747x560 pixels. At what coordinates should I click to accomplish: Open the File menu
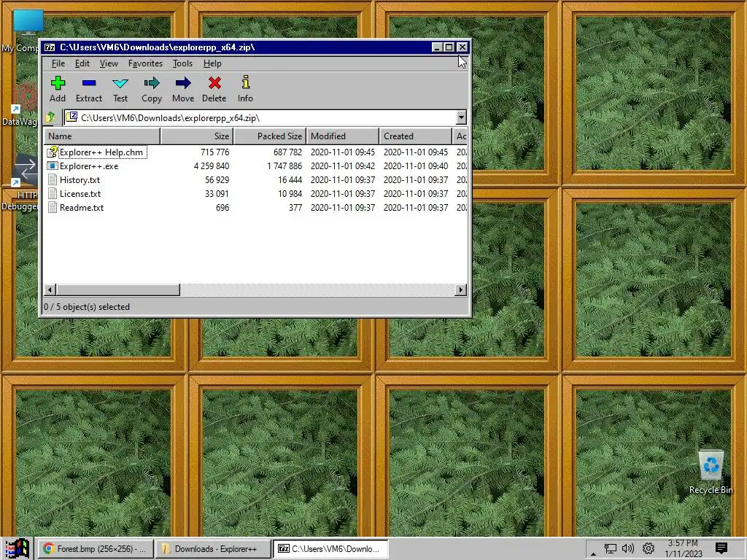[58, 63]
